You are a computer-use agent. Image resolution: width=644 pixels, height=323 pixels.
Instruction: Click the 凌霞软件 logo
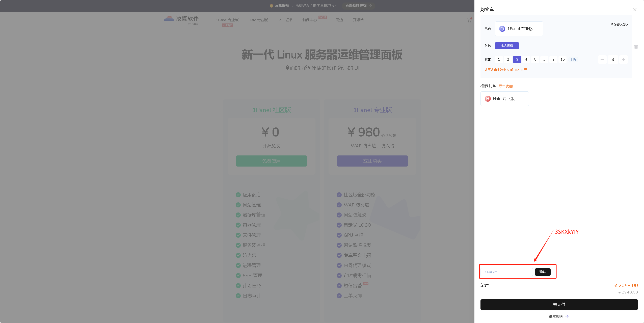click(x=181, y=20)
